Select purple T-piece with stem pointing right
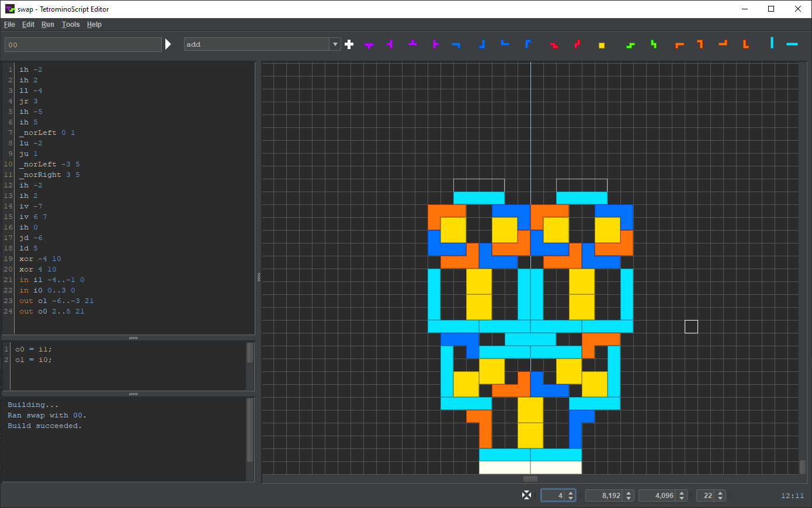812x508 pixels. [435, 44]
